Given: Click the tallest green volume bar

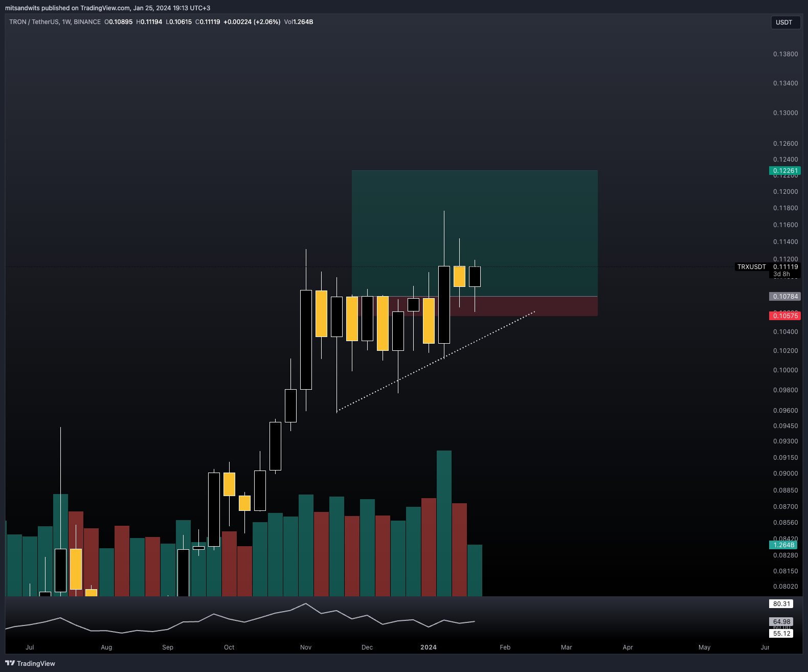Looking at the screenshot, I should 444,523.
